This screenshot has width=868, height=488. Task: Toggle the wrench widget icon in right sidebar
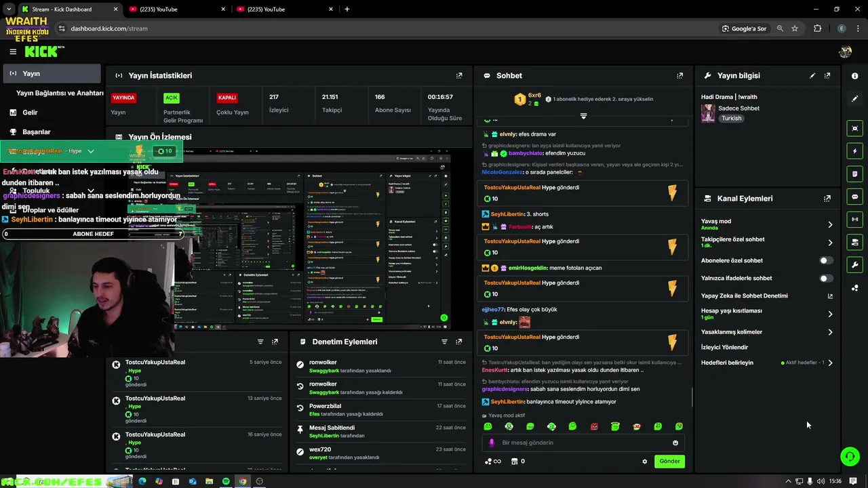[x=854, y=265]
